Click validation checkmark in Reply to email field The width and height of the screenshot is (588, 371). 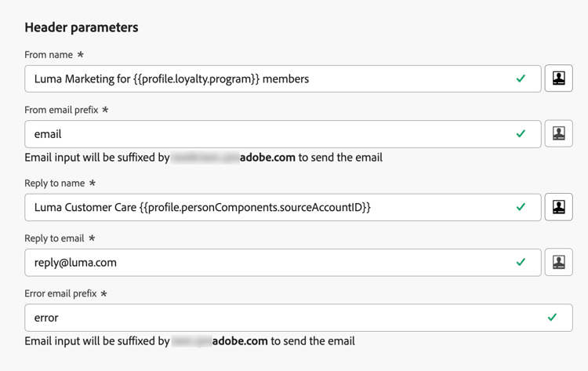[x=521, y=262]
